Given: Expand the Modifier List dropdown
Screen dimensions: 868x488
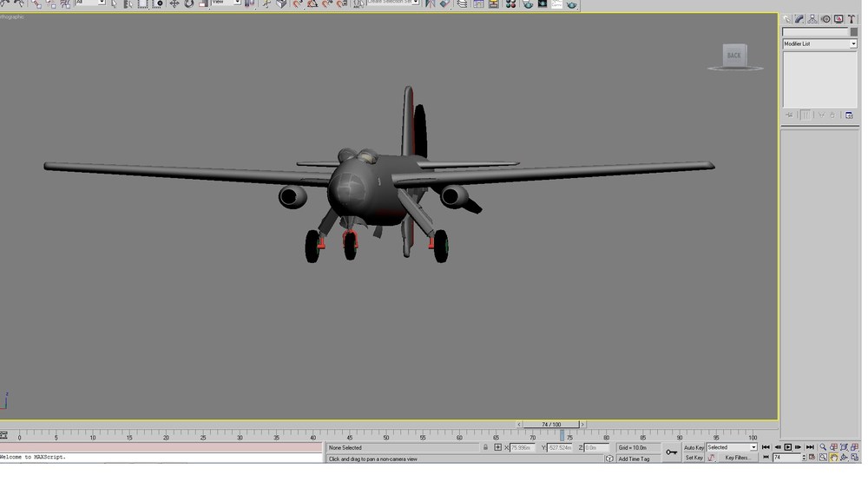Looking at the screenshot, I should pyautogui.click(x=820, y=43).
